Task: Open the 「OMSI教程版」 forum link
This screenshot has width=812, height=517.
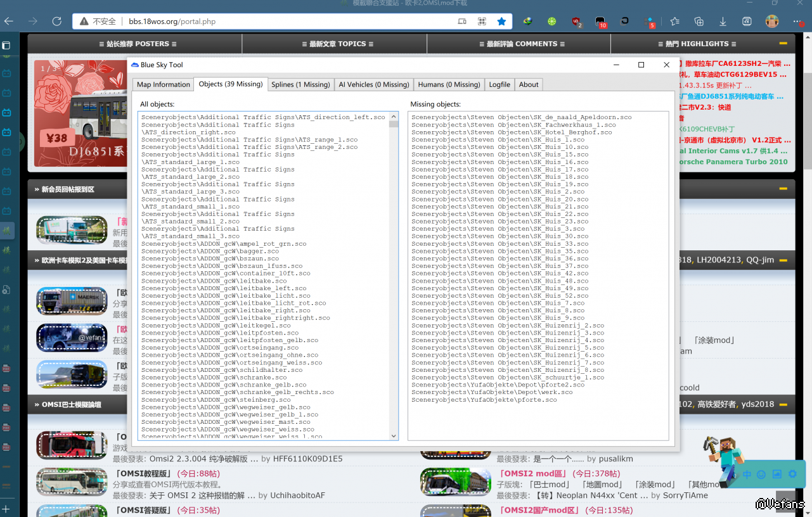Action: [143, 473]
